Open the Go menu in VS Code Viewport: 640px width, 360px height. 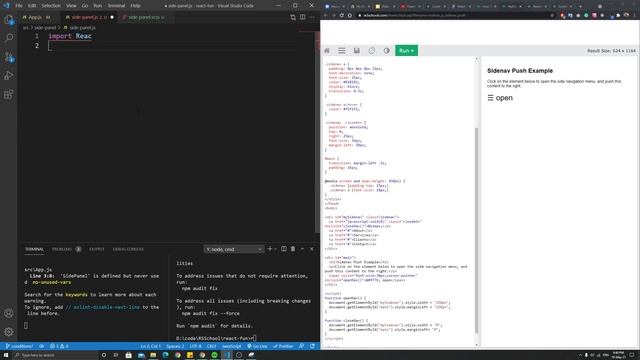pos(85,6)
